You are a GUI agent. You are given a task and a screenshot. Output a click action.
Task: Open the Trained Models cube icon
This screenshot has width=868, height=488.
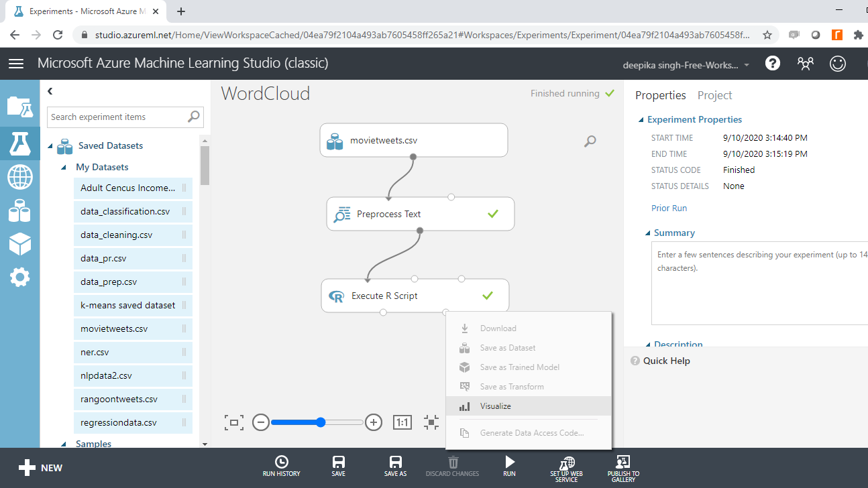(19, 244)
